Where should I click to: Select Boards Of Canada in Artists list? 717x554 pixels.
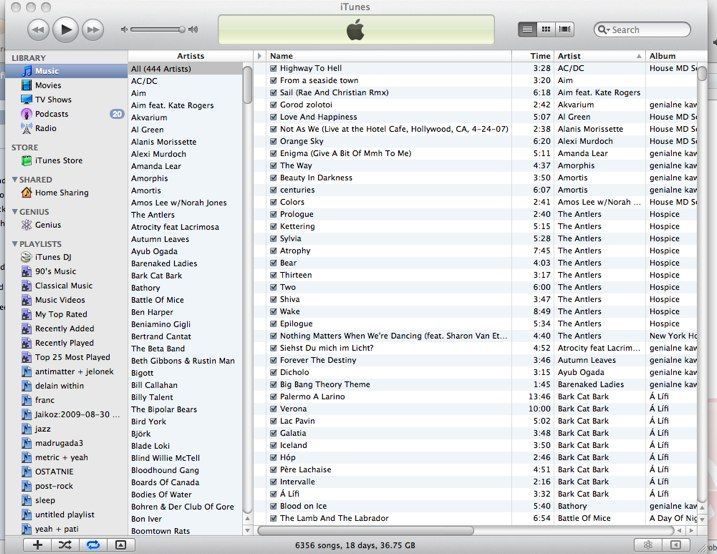coord(185,482)
